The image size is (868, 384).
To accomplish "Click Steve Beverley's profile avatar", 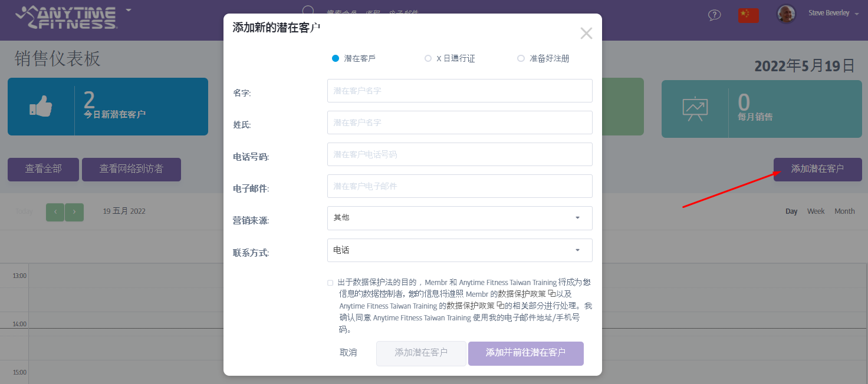I will [786, 14].
